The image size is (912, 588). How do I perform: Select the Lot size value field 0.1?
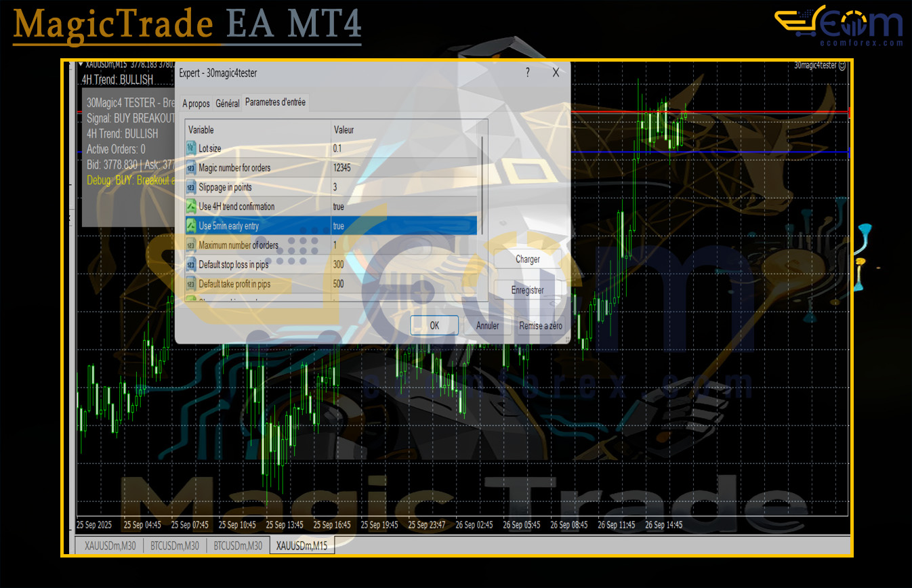tap(404, 148)
